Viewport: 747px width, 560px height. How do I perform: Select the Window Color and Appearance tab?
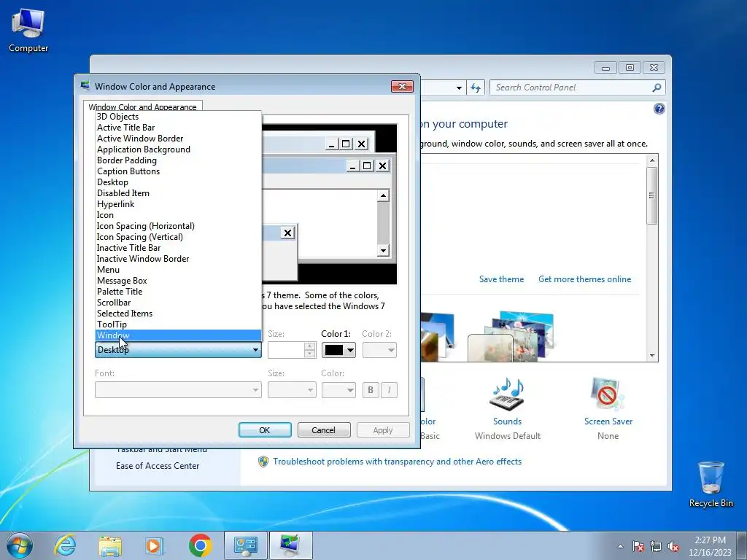click(x=142, y=106)
